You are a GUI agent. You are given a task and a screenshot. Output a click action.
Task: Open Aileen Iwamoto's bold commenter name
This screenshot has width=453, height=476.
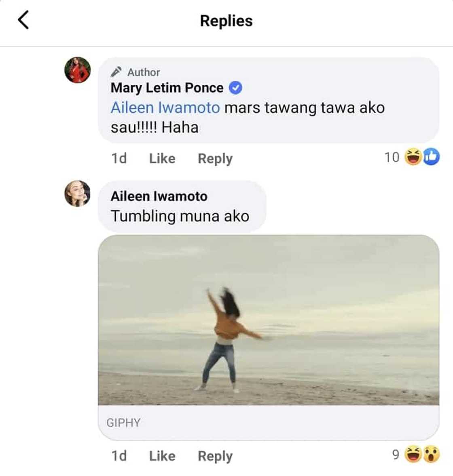coord(159,196)
